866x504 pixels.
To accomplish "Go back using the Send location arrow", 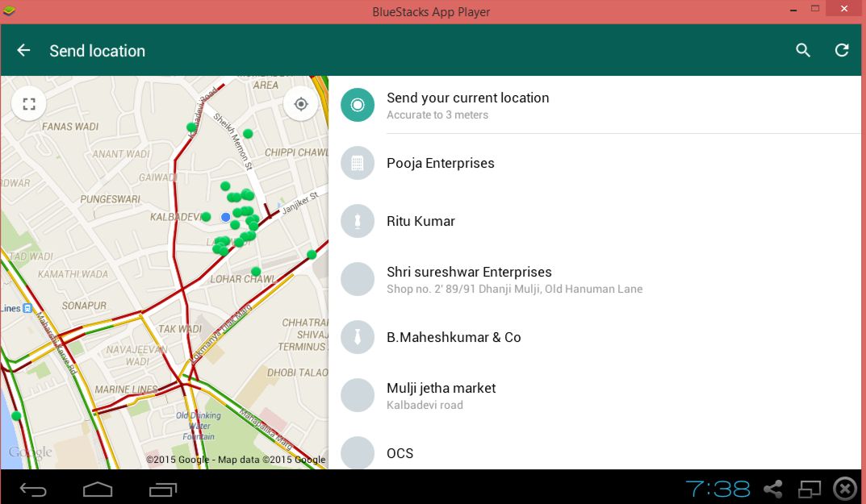I will [23, 51].
